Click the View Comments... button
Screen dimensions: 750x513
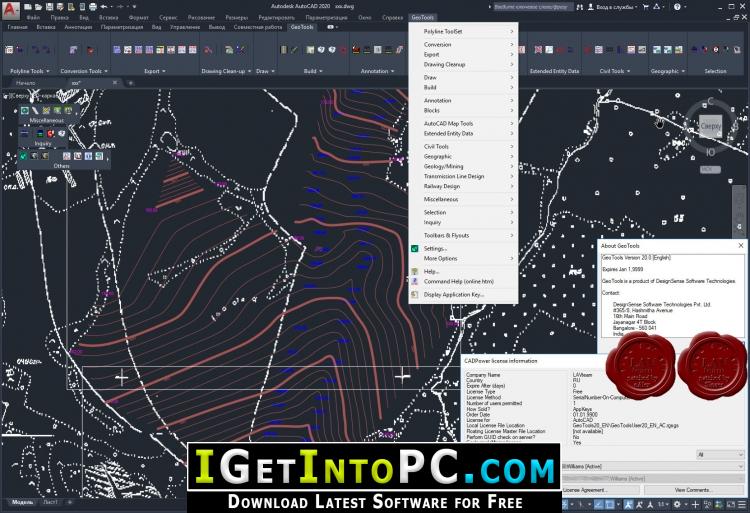pyautogui.click(x=692, y=490)
